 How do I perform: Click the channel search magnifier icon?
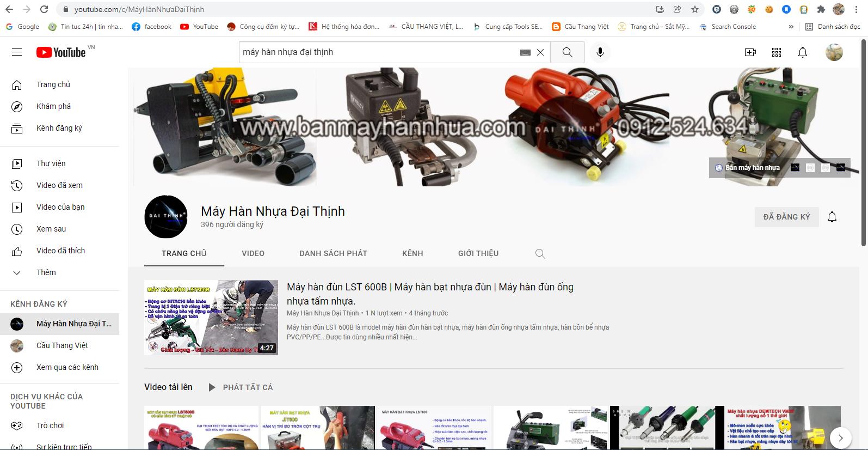[x=540, y=253]
